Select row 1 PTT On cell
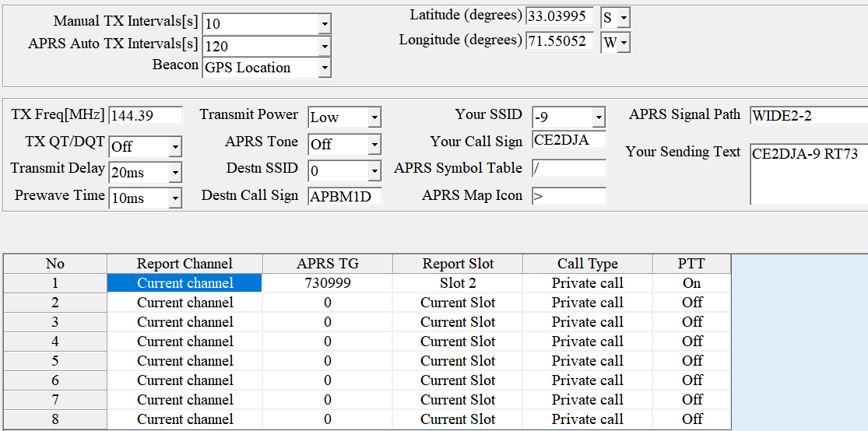This screenshot has width=868, height=431. point(691,283)
